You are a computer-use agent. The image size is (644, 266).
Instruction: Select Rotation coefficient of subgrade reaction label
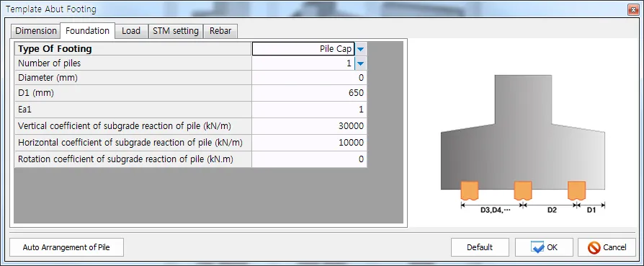pyautogui.click(x=133, y=159)
